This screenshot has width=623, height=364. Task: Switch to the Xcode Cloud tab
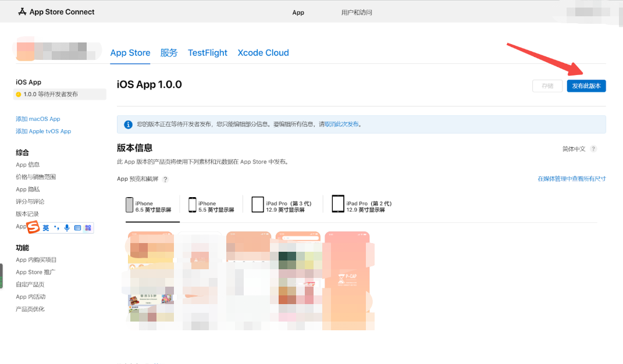pyautogui.click(x=263, y=53)
